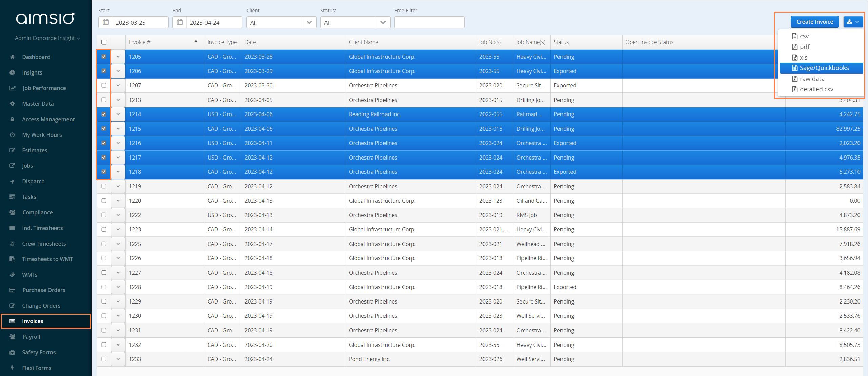Navigate to Safety Forms
This screenshot has width=868, height=376.
point(39,352)
